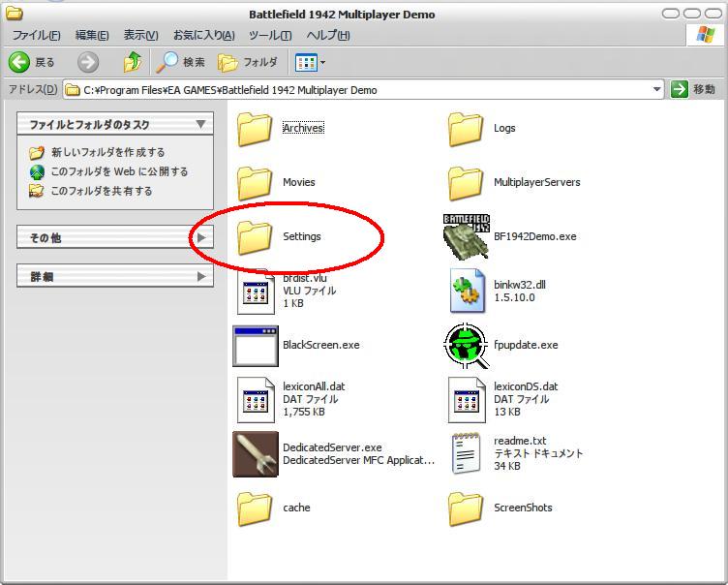Screen dimensions: 728x585
Task: Select the MultiplayerServers folder icon
Action: click(x=466, y=183)
